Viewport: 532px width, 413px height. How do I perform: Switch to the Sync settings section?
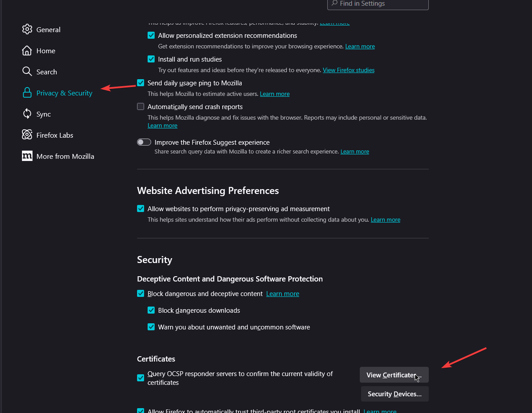tap(43, 114)
